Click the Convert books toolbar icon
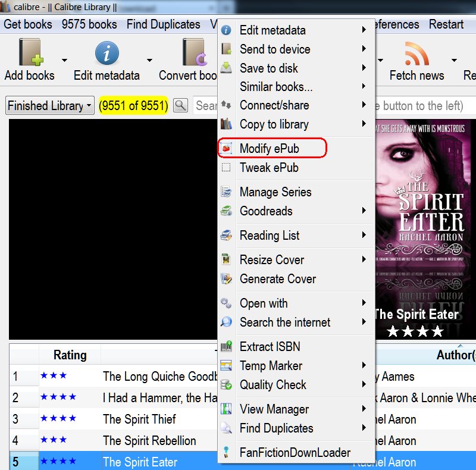Screen dimensions: 476x470 pyautogui.click(x=195, y=52)
